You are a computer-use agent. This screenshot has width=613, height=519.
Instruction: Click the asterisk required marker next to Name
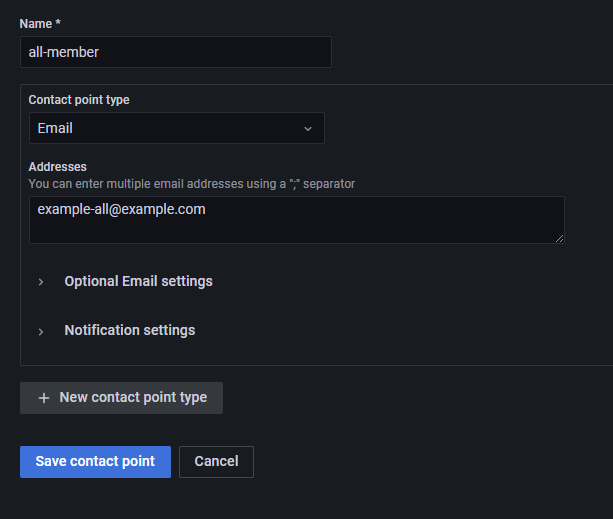pyautogui.click(x=58, y=22)
